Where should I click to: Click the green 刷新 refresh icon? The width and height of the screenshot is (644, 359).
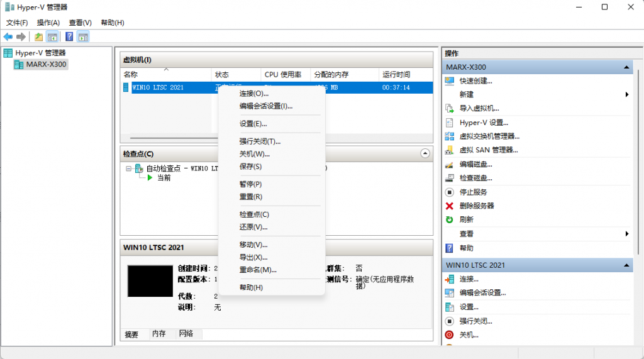tap(449, 219)
